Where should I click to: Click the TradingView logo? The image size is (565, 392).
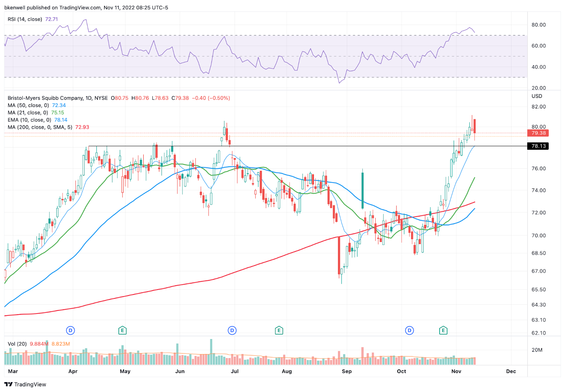pyautogui.click(x=25, y=384)
